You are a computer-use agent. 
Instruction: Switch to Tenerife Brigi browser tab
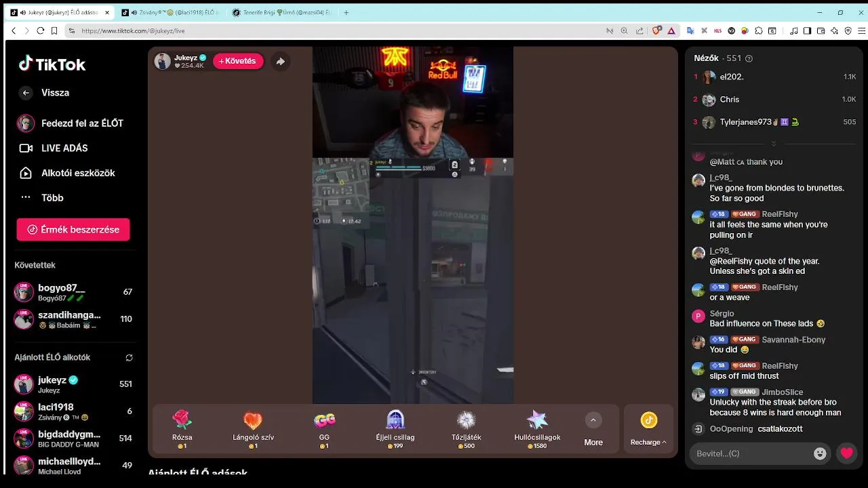click(x=281, y=12)
